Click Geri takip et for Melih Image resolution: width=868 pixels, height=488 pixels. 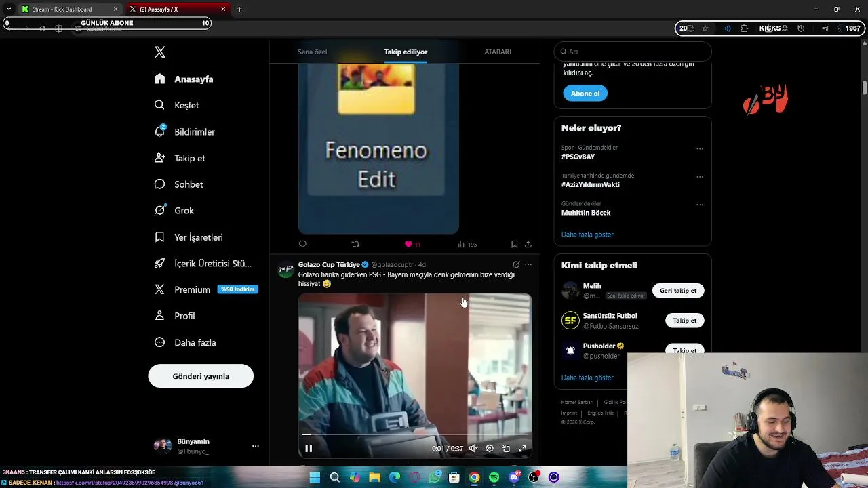[x=678, y=291]
